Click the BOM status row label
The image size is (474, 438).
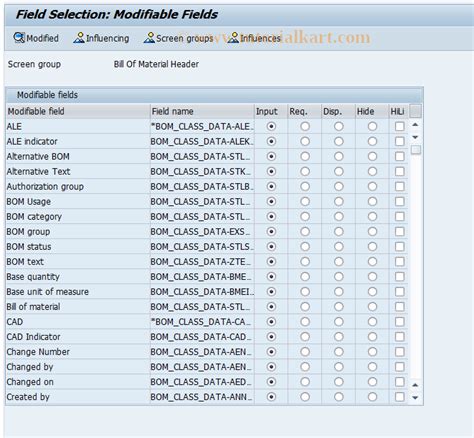tap(29, 247)
